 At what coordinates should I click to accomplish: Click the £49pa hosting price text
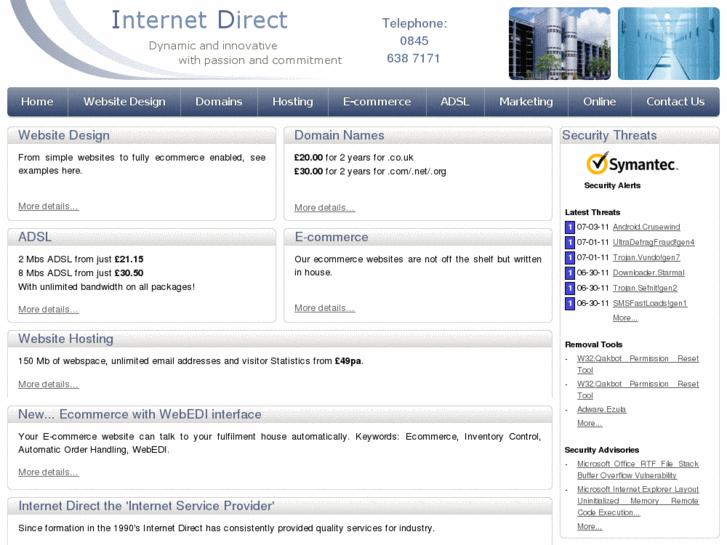348,361
